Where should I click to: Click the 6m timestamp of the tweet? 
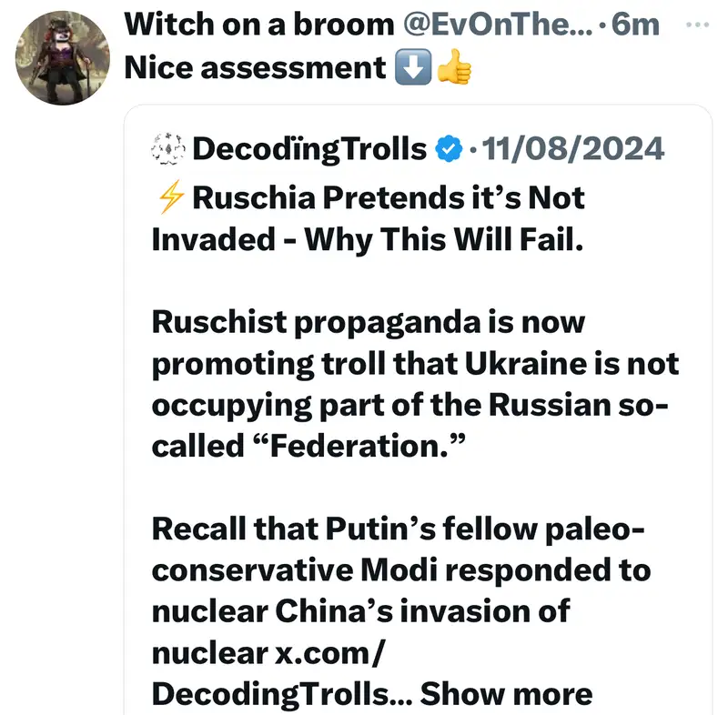click(636, 23)
